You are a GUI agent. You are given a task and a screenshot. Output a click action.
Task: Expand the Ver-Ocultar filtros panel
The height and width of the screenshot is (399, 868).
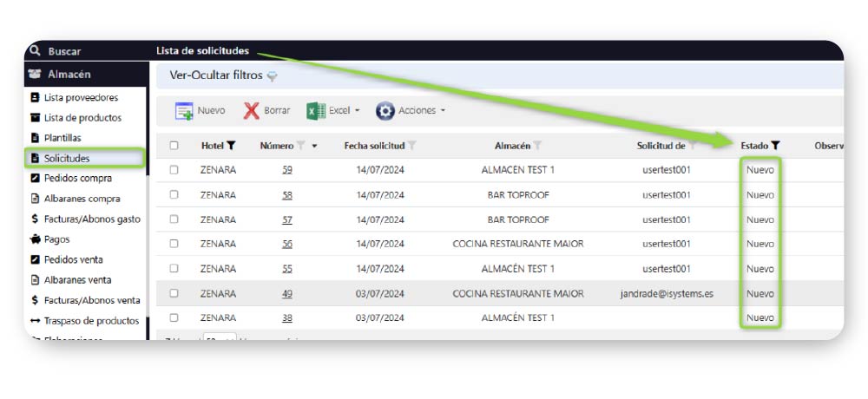217,76
